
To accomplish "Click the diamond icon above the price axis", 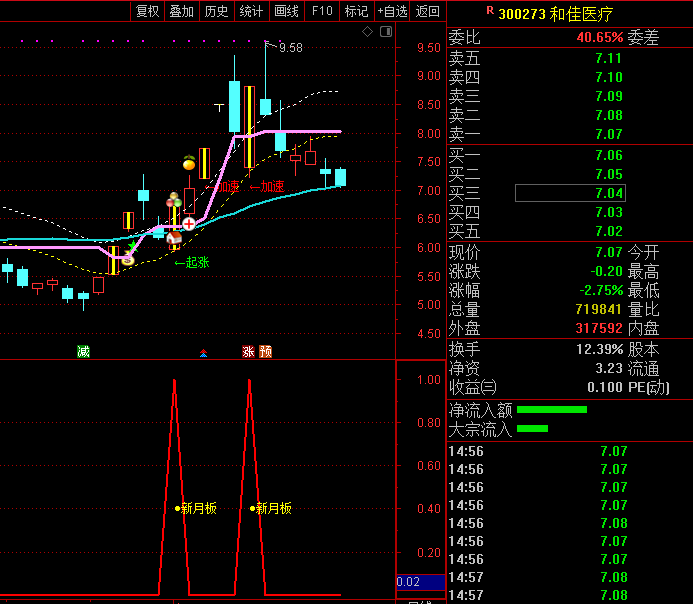I will click(367, 32).
